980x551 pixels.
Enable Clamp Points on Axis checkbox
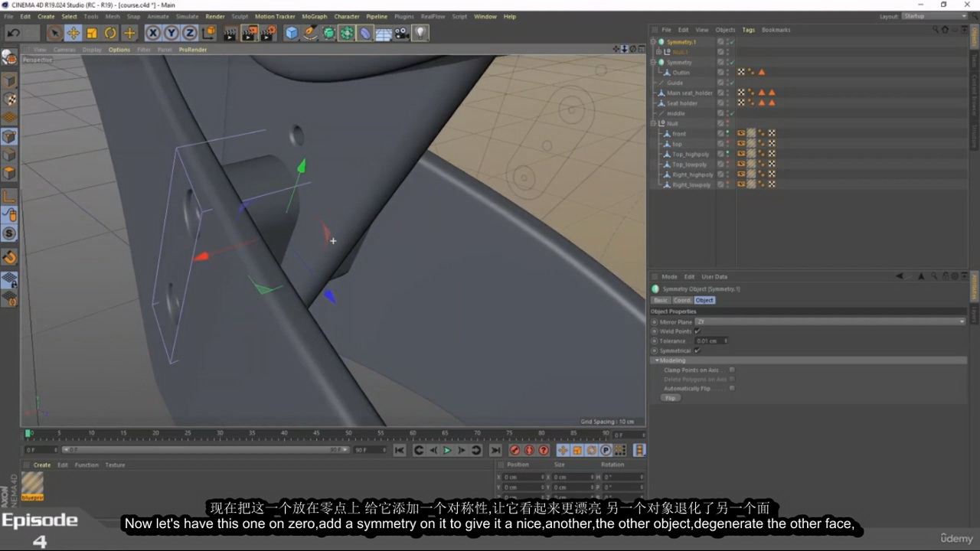732,370
